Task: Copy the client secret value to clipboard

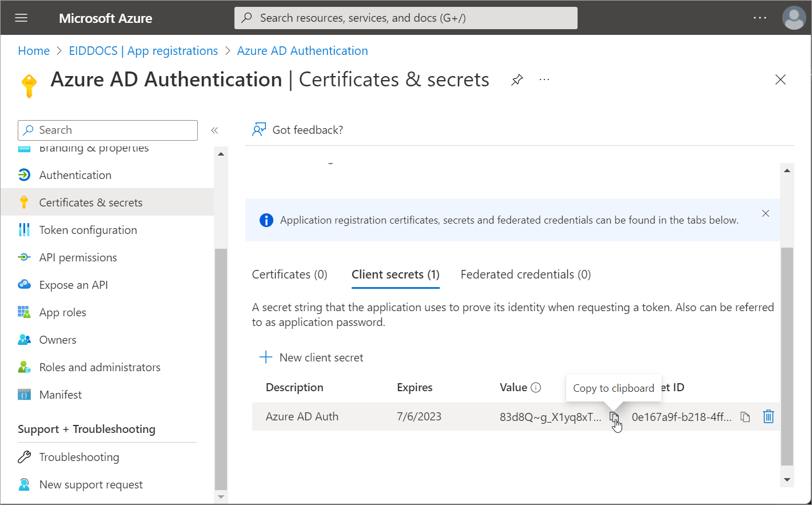Action: pyautogui.click(x=614, y=417)
